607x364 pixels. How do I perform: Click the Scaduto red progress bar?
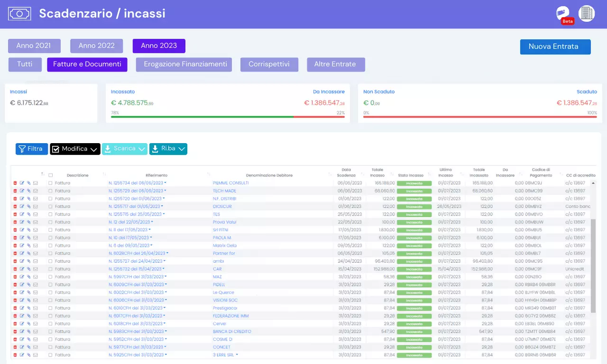point(480,117)
